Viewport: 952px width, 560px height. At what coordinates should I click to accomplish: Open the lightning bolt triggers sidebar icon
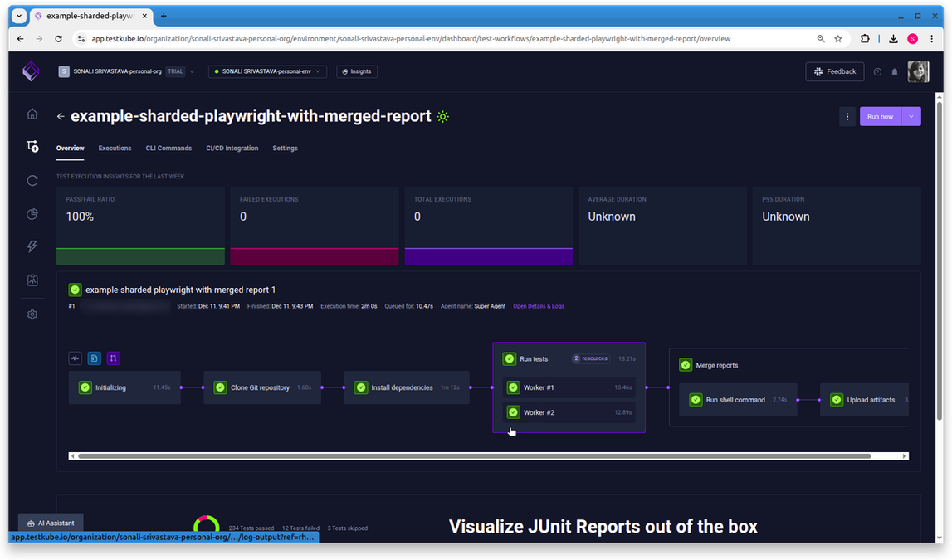pos(32,246)
